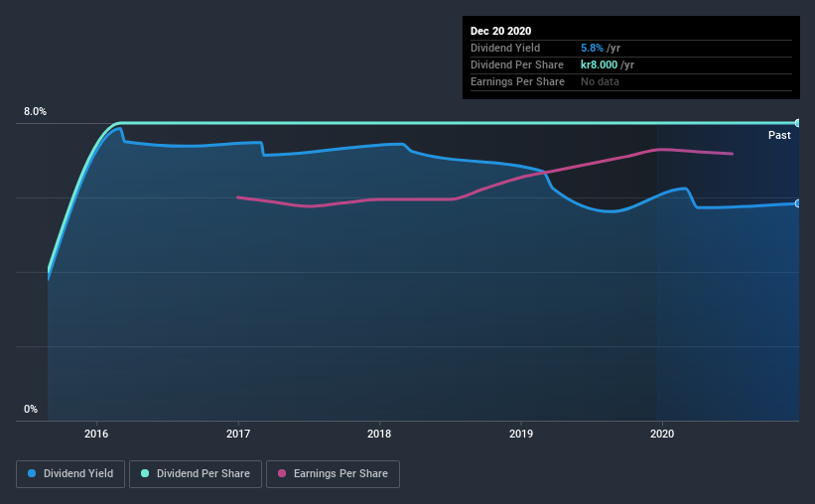This screenshot has width=815, height=504.
Task: Click the 2018 x-axis label
Action: point(379,434)
